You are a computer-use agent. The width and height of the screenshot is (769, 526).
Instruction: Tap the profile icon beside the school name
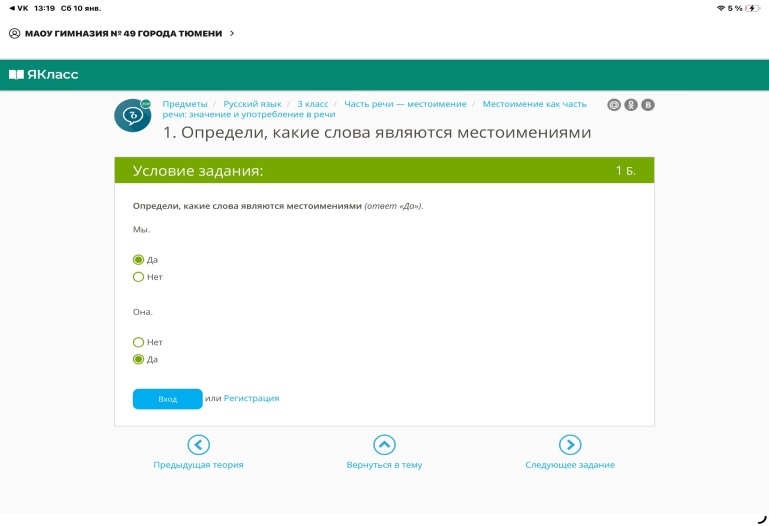(x=15, y=33)
